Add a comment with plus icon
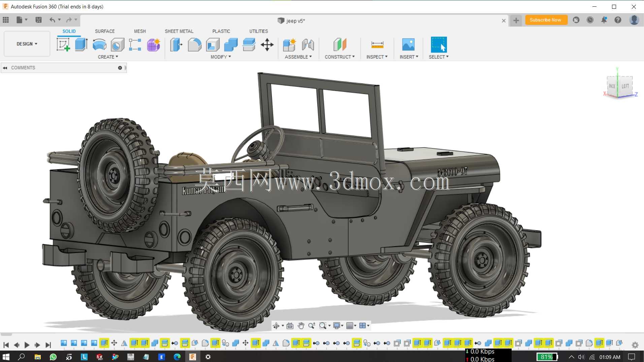Viewport: 644px width, 362px height. [x=120, y=68]
